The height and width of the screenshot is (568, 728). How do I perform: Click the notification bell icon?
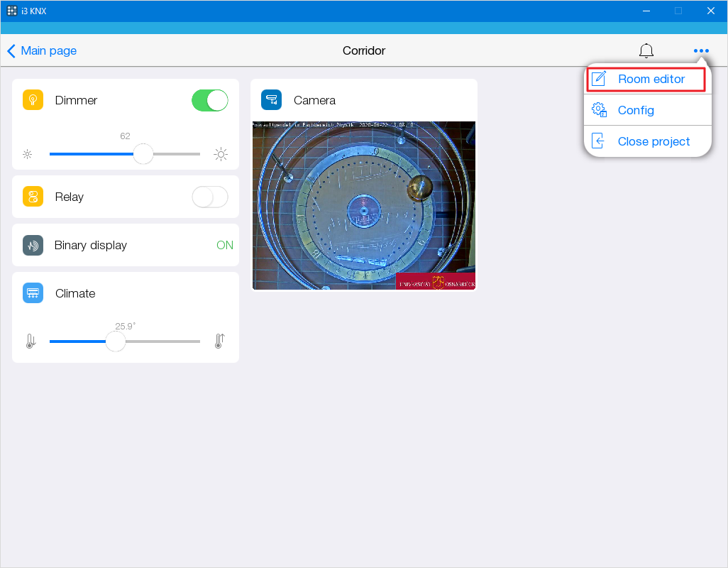click(x=646, y=51)
